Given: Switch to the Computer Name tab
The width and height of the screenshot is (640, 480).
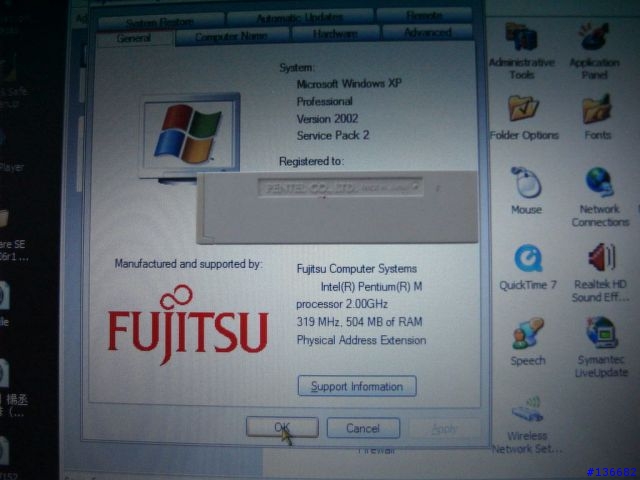Looking at the screenshot, I should 231,36.
